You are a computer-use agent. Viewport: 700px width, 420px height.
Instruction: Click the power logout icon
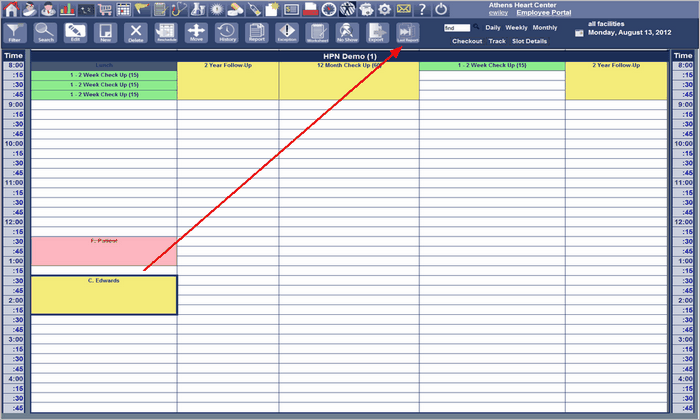pos(441,9)
